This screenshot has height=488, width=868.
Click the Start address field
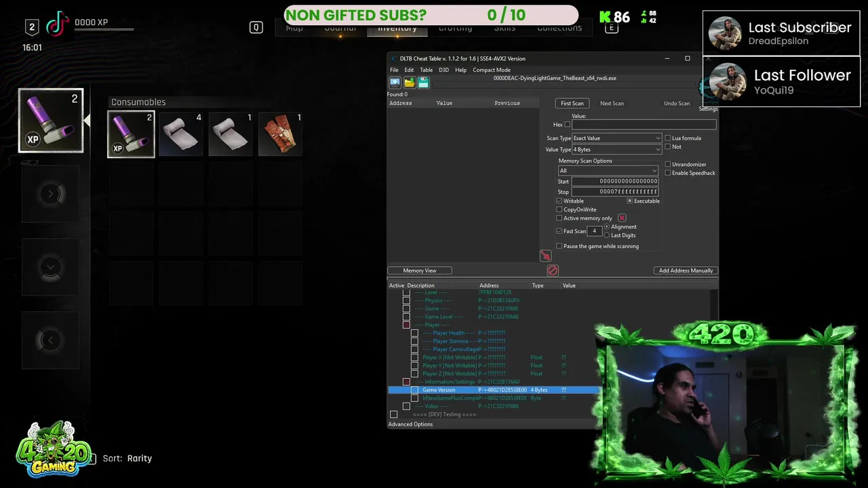tap(615, 181)
